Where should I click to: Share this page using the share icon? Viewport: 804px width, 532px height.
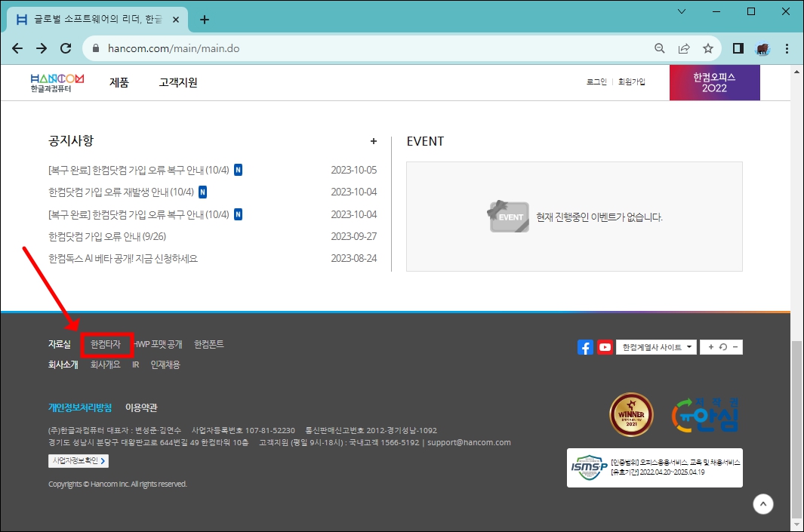[x=684, y=48]
